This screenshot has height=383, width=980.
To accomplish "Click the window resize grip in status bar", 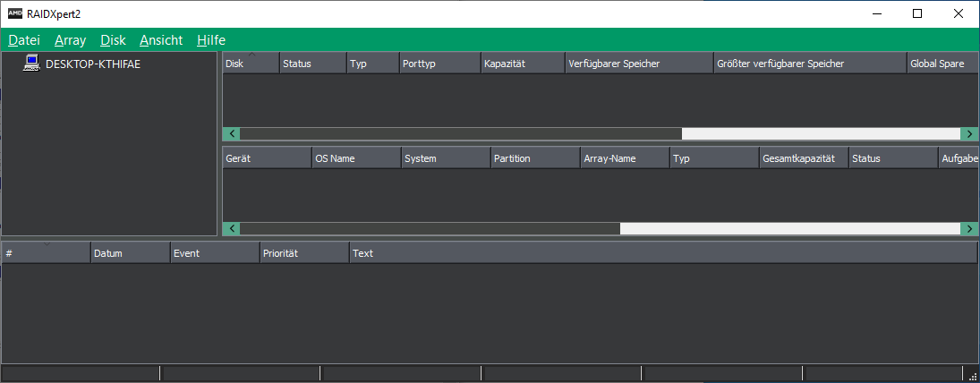I will (x=972, y=376).
